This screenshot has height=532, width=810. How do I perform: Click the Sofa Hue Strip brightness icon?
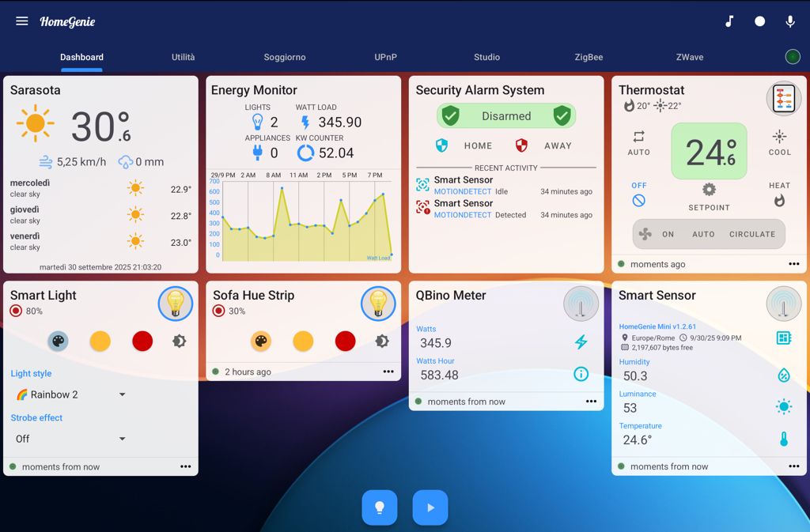pos(382,341)
